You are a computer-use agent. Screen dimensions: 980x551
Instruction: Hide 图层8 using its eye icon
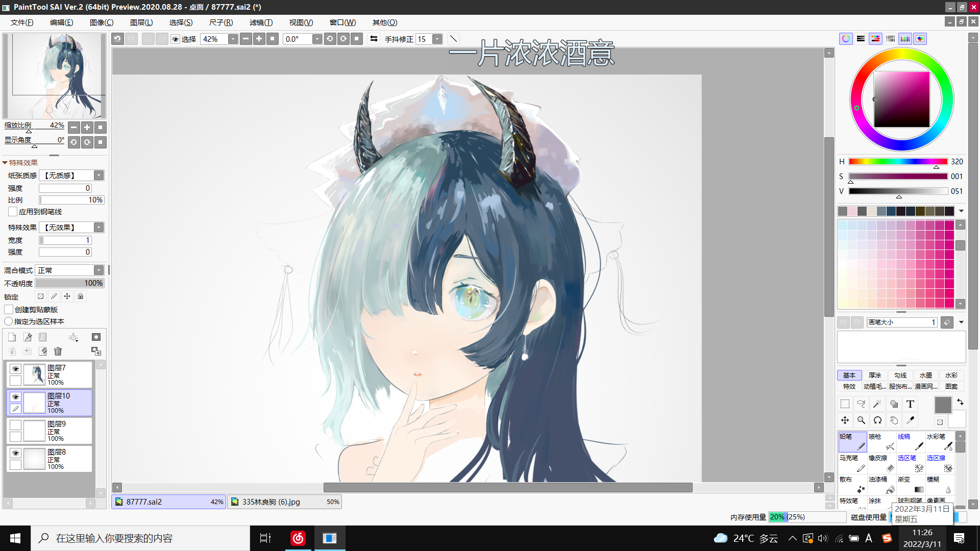(16, 454)
